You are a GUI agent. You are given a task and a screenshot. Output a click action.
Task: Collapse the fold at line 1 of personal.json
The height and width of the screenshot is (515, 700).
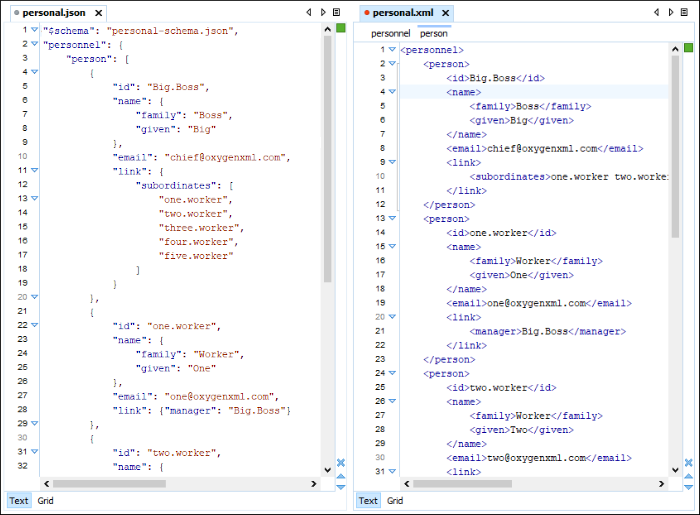click(34, 31)
